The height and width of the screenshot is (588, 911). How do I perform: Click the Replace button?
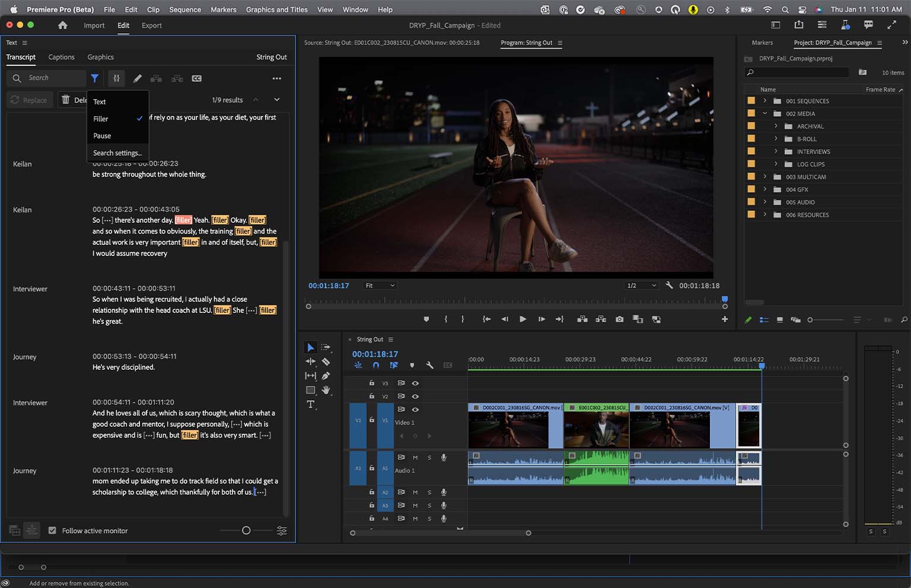(x=29, y=100)
